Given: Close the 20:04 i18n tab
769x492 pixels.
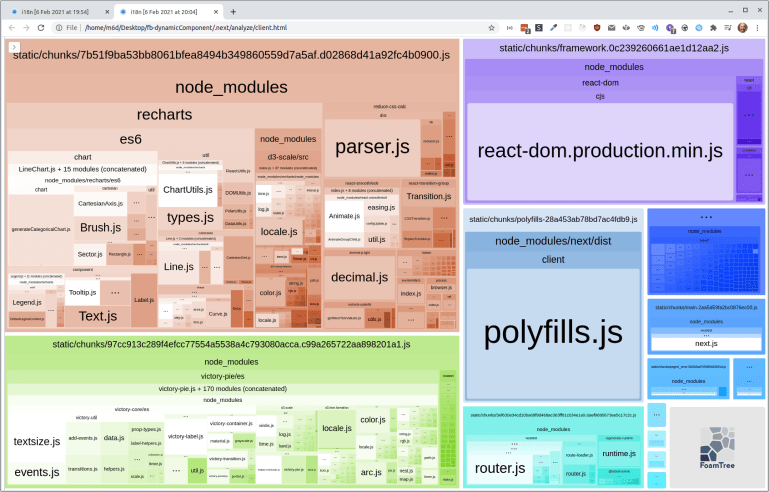Looking at the screenshot, I should pos(216,12).
